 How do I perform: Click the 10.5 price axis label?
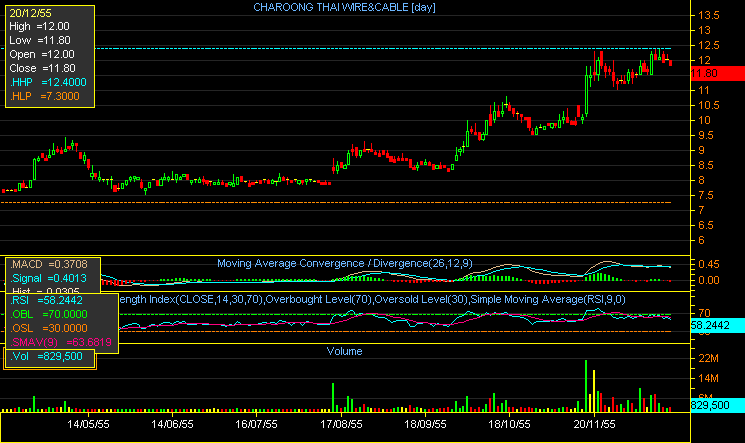pos(708,106)
